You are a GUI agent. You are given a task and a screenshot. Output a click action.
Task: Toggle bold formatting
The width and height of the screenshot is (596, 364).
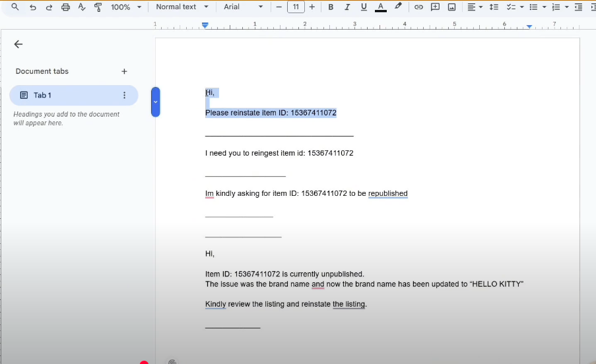(331, 7)
